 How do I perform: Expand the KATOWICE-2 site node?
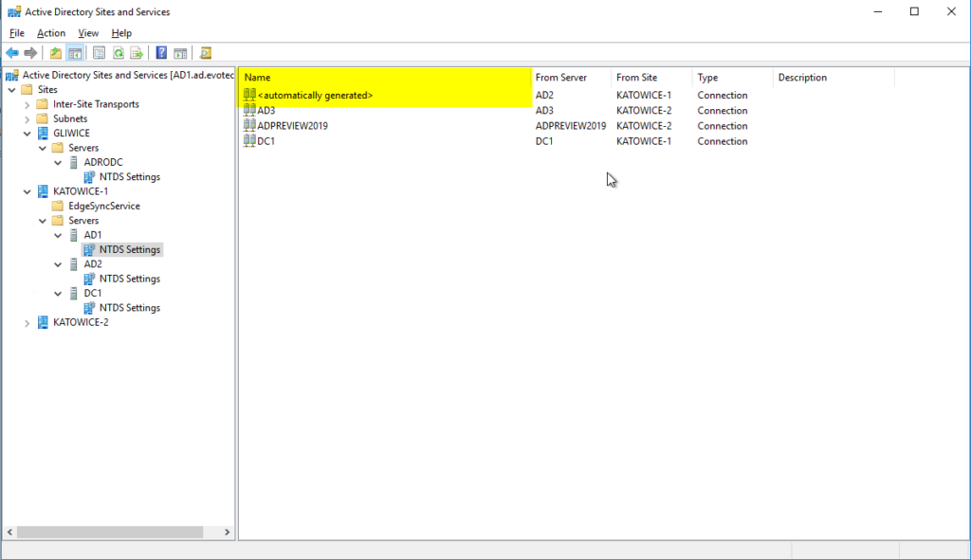click(x=27, y=322)
